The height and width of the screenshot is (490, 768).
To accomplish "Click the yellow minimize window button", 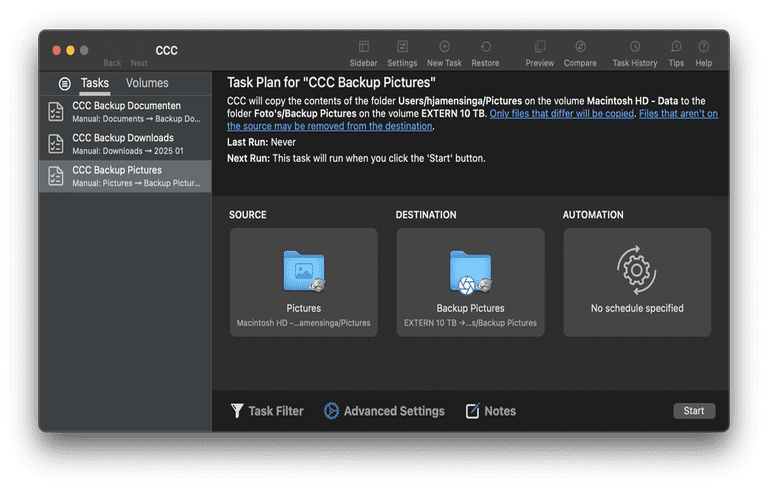I will tap(71, 50).
